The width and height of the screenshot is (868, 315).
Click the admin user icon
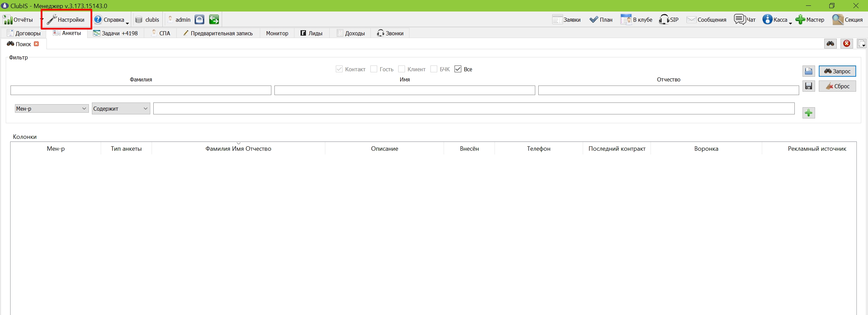coord(170,20)
